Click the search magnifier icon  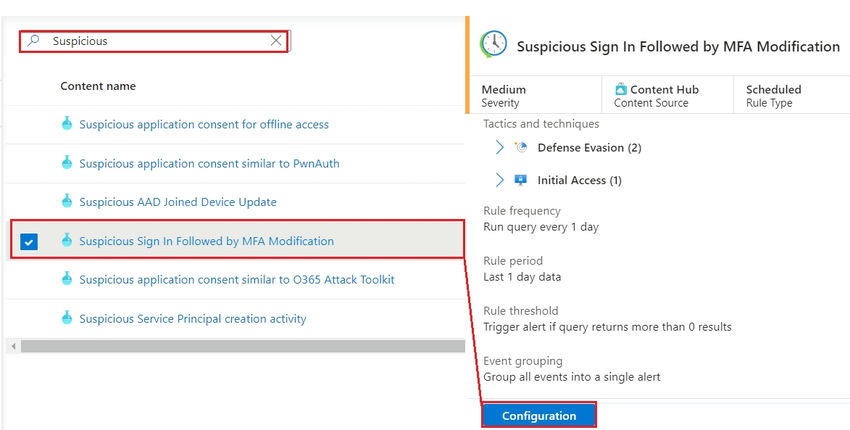[x=34, y=41]
